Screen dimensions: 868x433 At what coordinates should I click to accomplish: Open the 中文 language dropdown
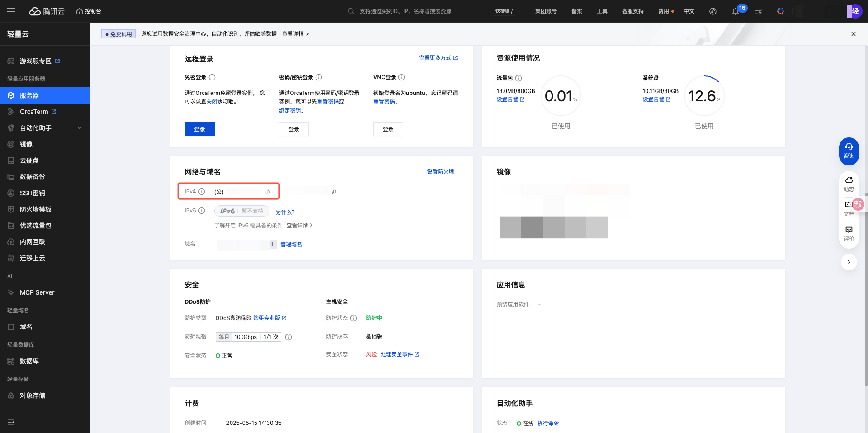point(689,11)
